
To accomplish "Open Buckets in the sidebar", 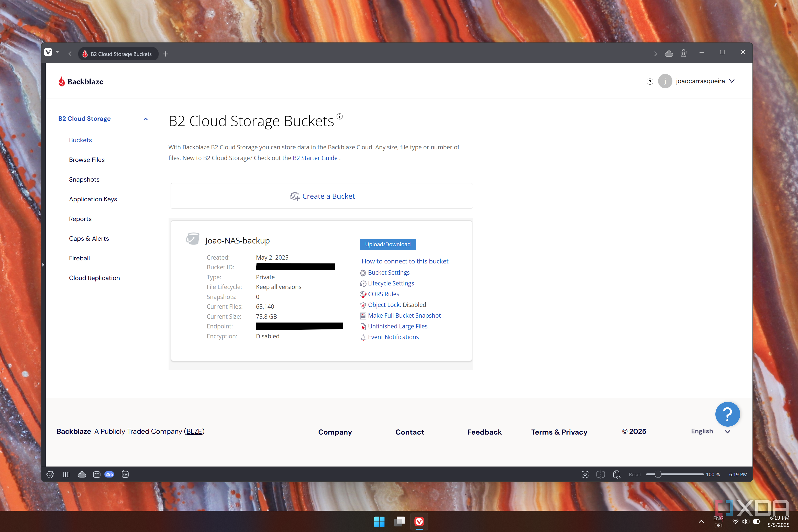I will coord(80,140).
